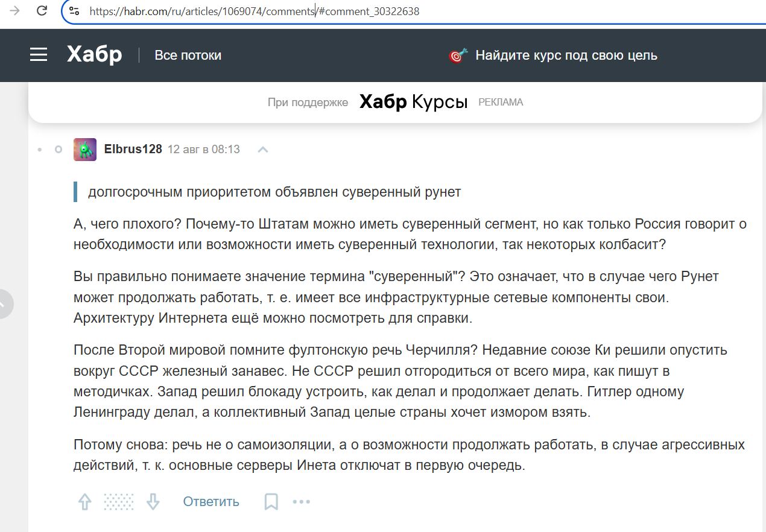Click side panel arrow on left edge
766x532 pixels.
tap(5, 304)
